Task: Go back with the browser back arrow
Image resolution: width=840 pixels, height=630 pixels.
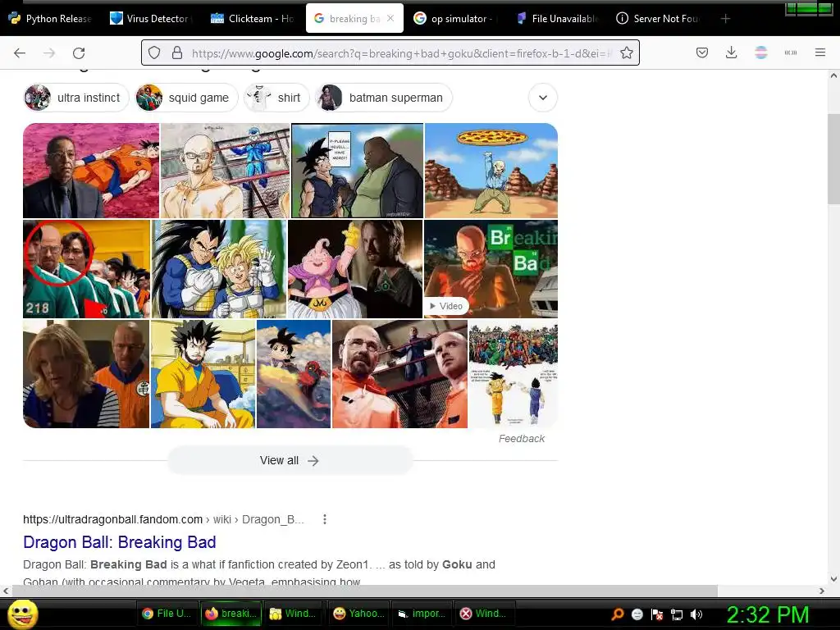Action: click(x=20, y=53)
